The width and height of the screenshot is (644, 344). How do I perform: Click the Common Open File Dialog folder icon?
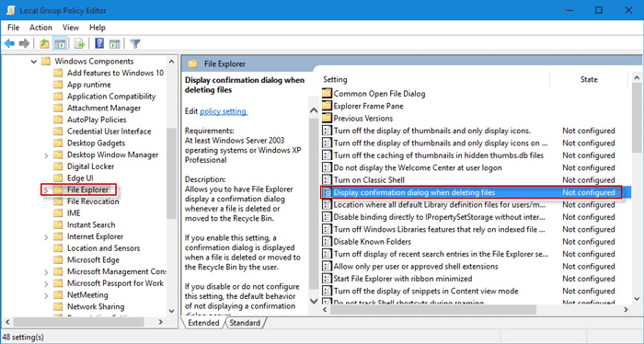(x=327, y=93)
